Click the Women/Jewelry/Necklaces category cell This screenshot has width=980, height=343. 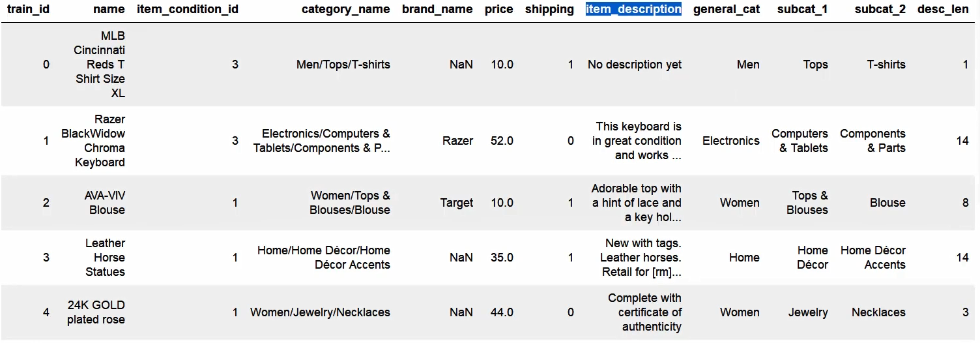[x=320, y=312]
